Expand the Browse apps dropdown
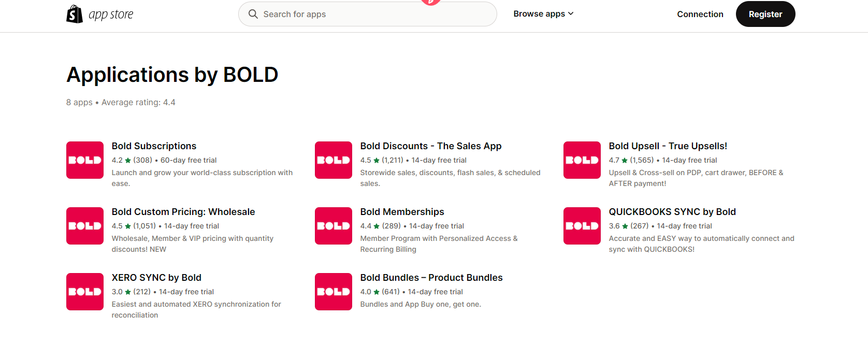Screen dimensions: 868x358 (543, 14)
